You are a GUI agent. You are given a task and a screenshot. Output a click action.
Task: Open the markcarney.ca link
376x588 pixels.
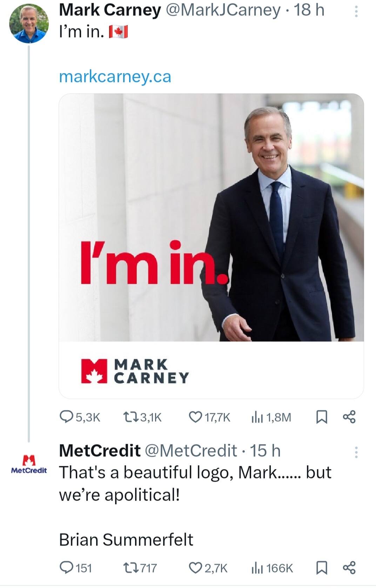tap(115, 76)
